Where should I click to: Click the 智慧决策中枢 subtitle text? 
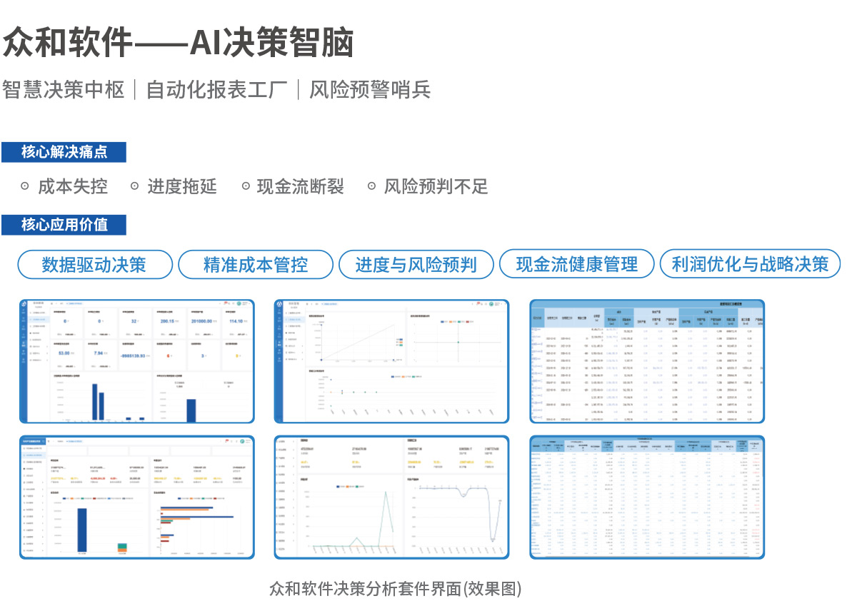pyautogui.click(x=64, y=90)
